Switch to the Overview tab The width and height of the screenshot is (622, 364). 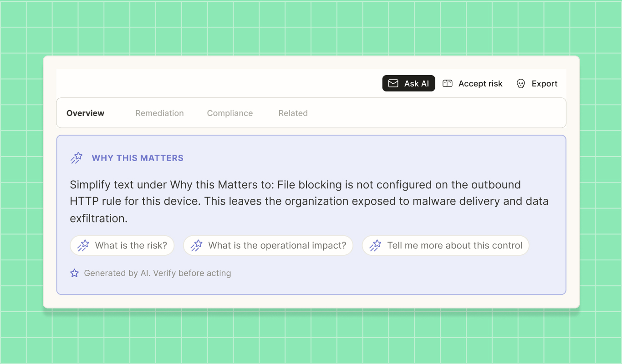click(x=86, y=113)
